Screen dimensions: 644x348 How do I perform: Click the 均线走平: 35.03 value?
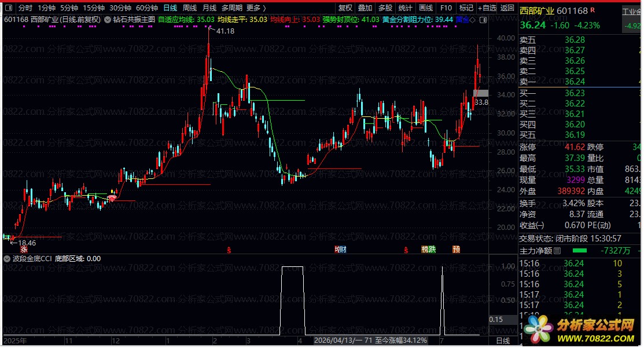click(242, 19)
